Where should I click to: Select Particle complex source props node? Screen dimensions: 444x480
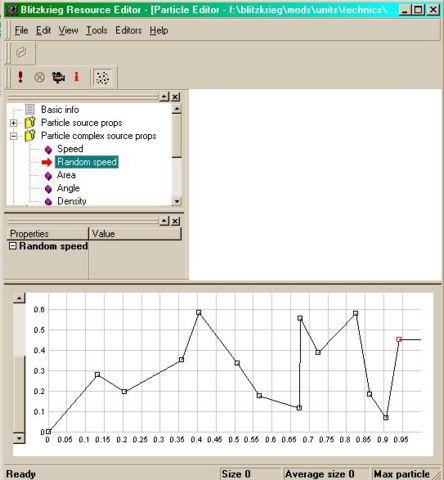tap(99, 136)
